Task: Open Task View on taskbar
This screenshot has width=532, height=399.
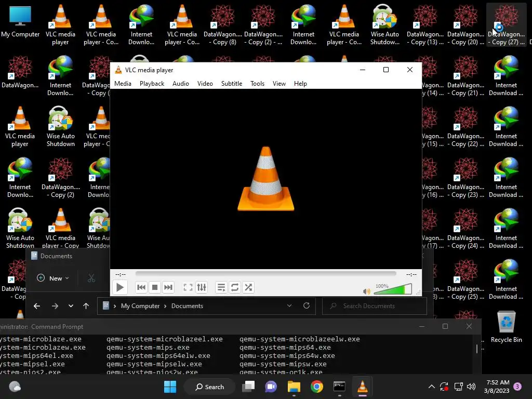Action: pos(248,387)
